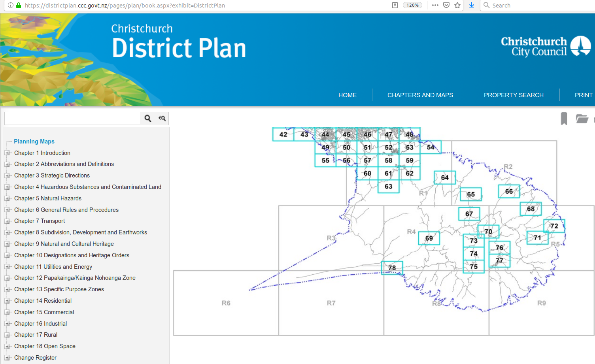Click the bookmark icon above the map
The width and height of the screenshot is (595, 364).
(564, 119)
